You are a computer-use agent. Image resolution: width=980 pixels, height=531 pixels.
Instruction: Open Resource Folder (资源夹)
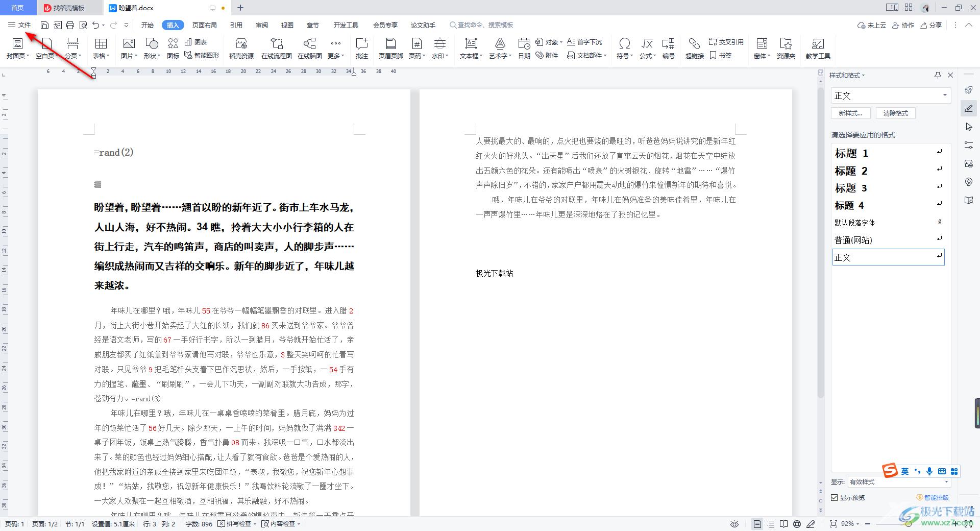point(786,49)
